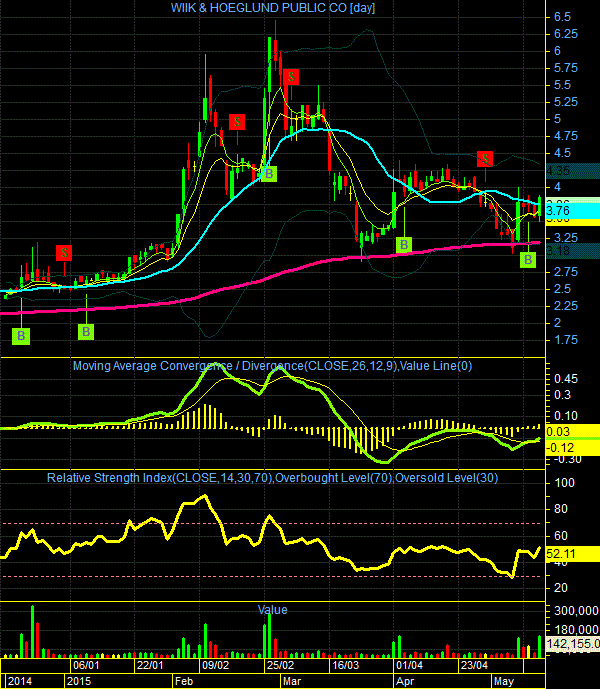Select the red S sell marker above the April 23/04 candles
This screenshot has height=689, width=600.
(485, 159)
